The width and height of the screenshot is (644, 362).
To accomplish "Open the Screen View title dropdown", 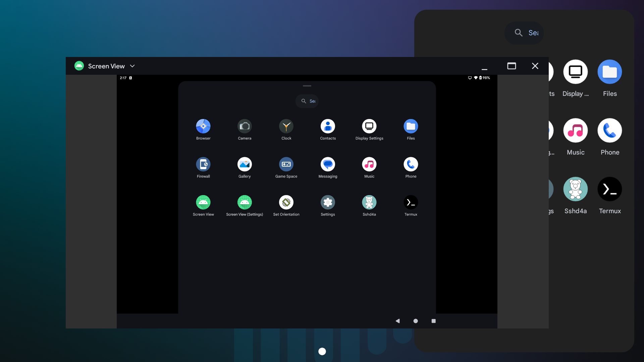I will [x=132, y=66].
